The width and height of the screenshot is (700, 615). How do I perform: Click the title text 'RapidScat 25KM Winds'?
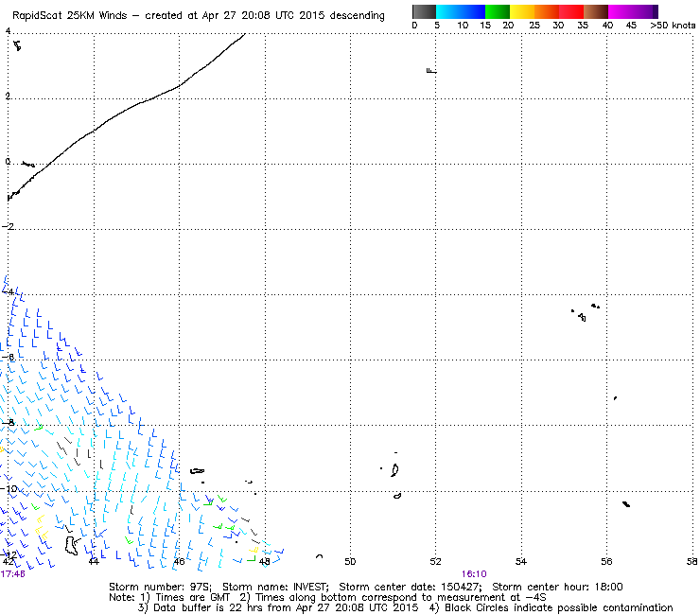(70, 16)
